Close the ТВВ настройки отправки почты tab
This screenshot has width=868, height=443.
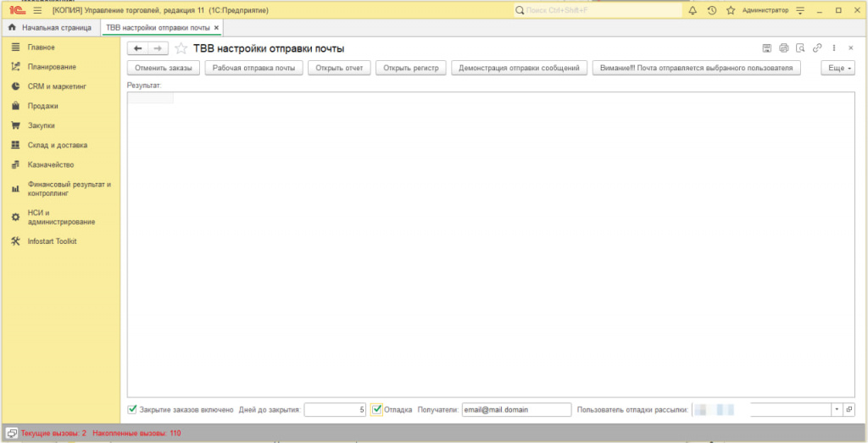[x=216, y=27]
